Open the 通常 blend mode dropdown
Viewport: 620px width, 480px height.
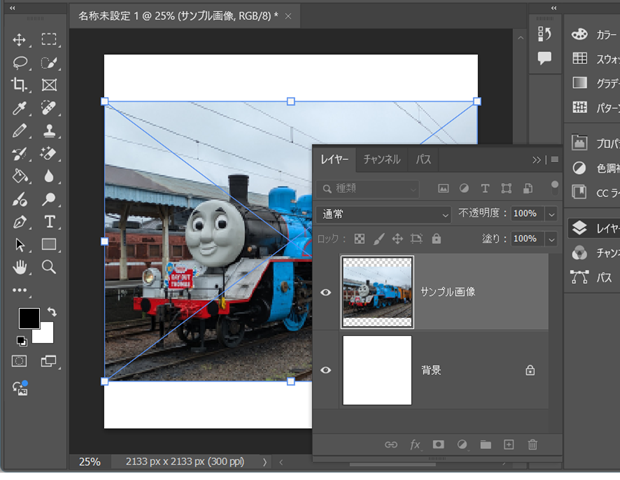[x=384, y=214]
